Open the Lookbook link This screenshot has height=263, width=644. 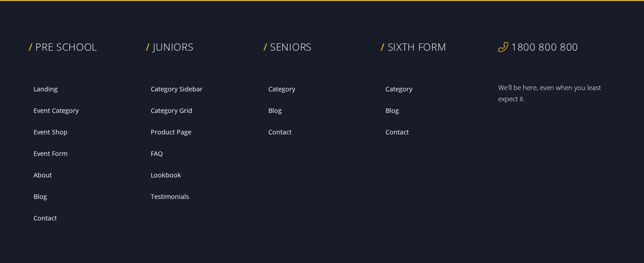point(165,175)
